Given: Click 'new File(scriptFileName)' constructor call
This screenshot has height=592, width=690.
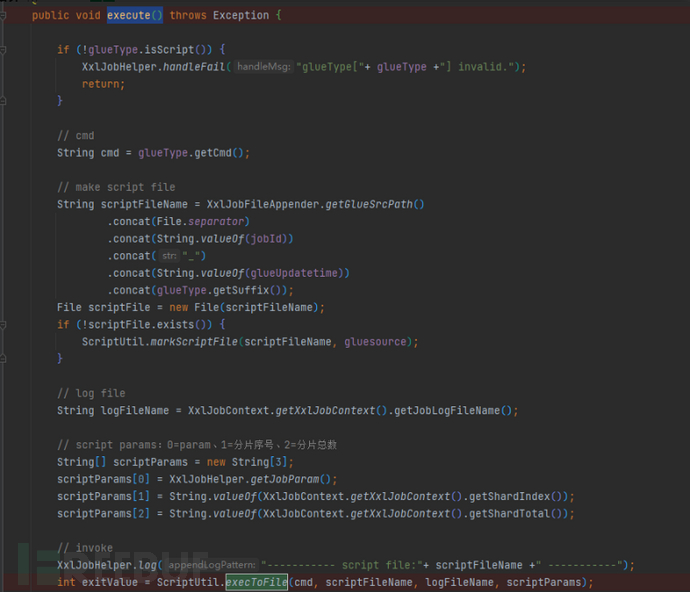Looking at the screenshot, I should [x=244, y=307].
